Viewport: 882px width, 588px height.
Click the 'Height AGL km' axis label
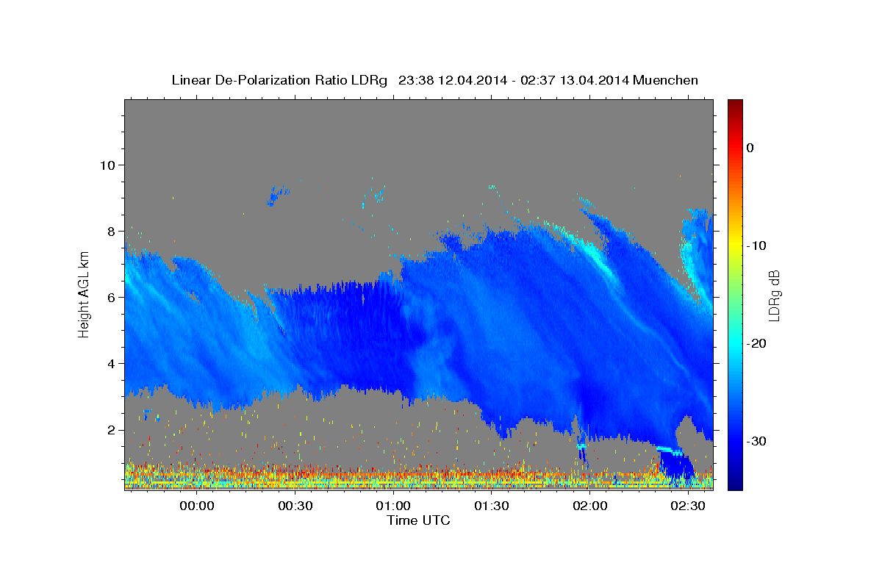[x=85, y=294]
